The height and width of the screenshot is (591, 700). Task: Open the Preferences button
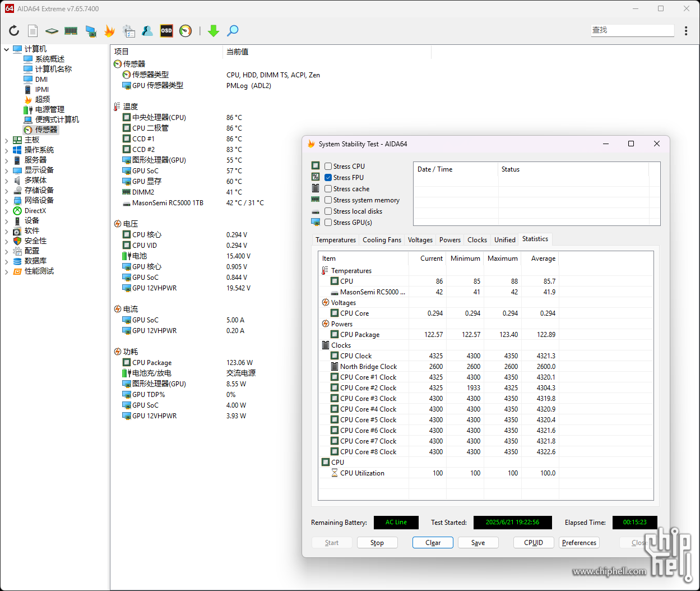point(579,543)
